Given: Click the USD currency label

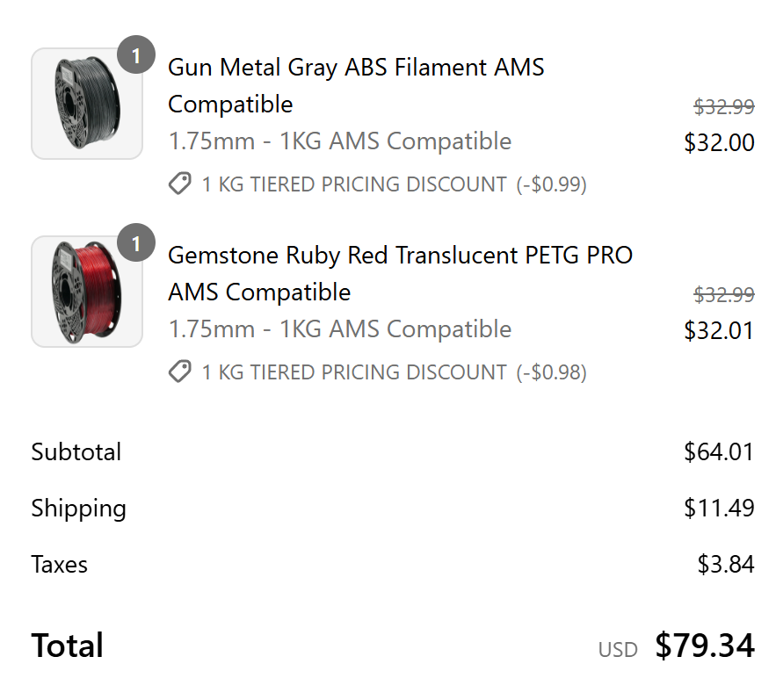Looking at the screenshot, I should (x=618, y=650).
